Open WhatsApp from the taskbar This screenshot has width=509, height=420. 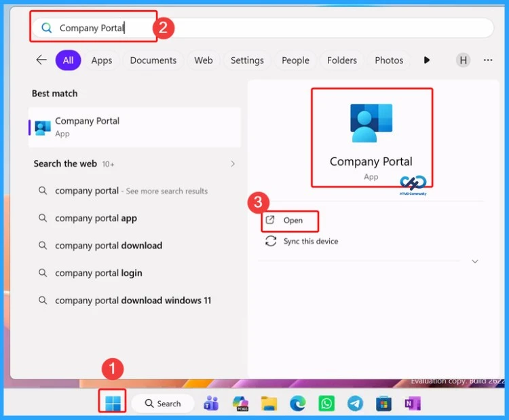click(x=326, y=404)
